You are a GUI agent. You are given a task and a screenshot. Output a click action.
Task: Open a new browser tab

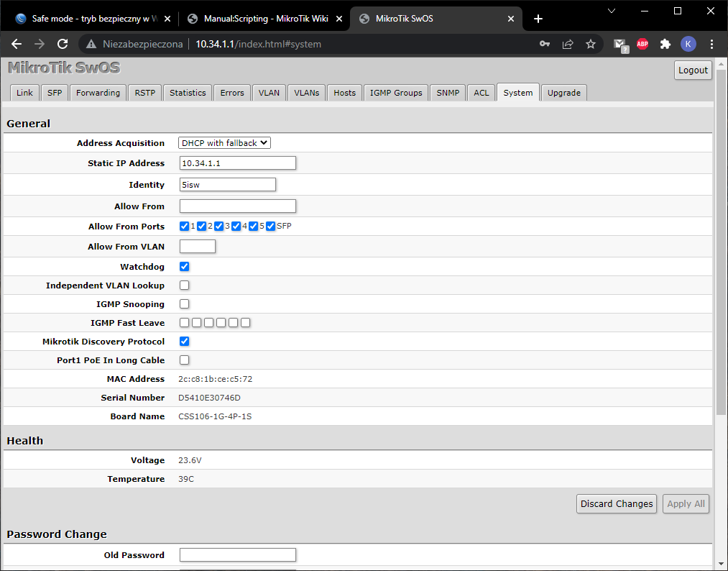point(538,19)
